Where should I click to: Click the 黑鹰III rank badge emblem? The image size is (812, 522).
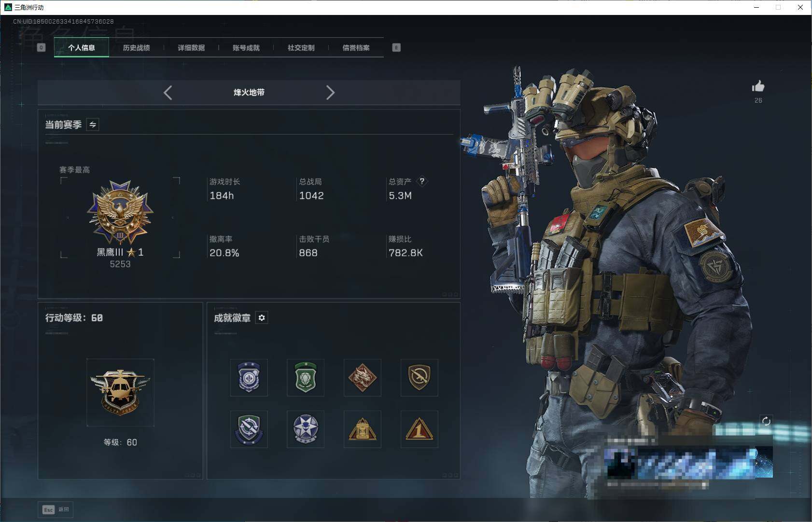click(120, 212)
